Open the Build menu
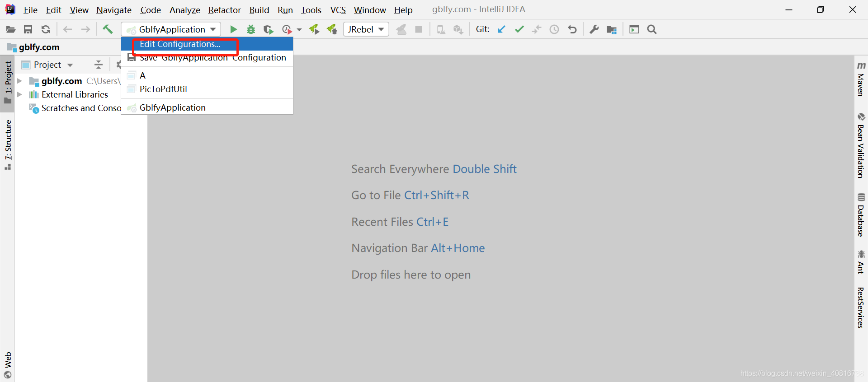 click(x=259, y=10)
